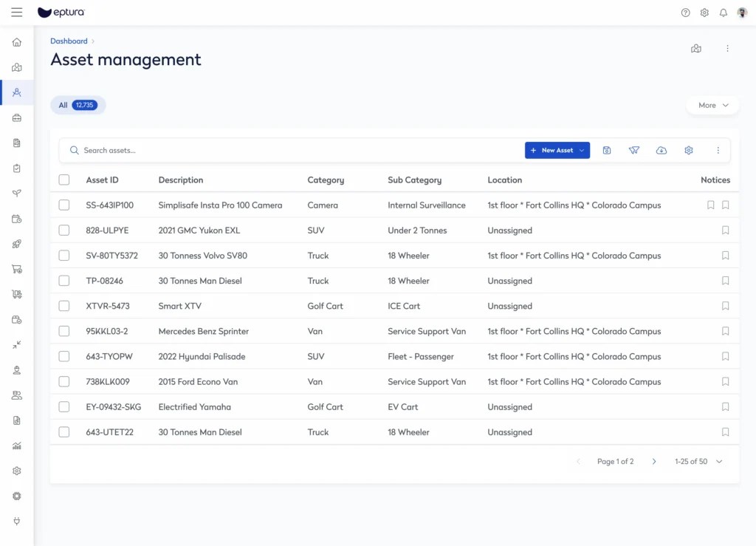The width and height of the screenshot is (756, 546).
Task: Tick the checkbox next to EY-09432-SKG
Action: (x=64, y=406)
